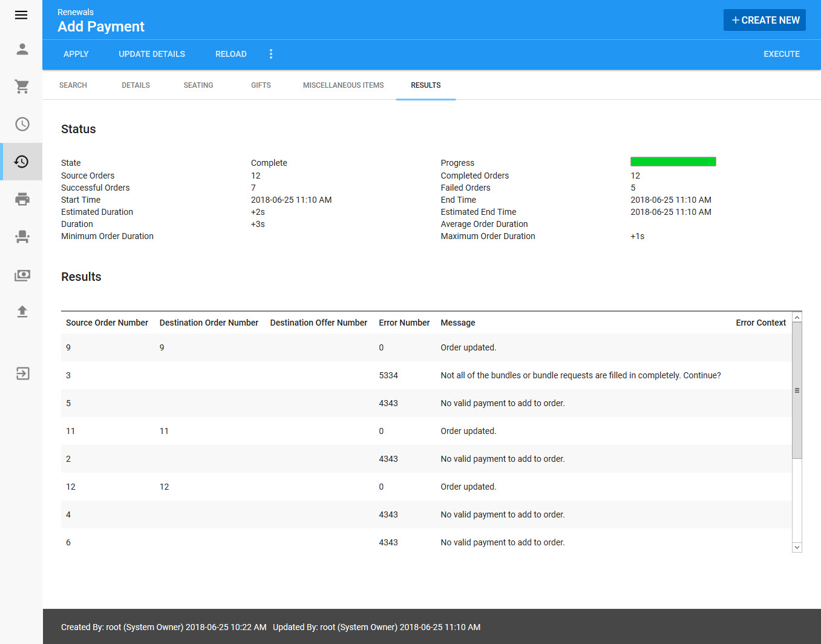
Task: Click the RELOAD action
Action: point(231,54)
